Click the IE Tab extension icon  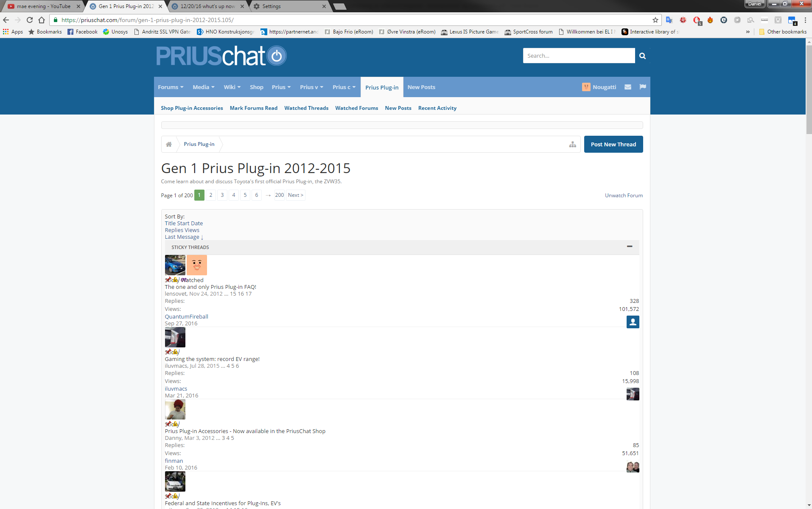724,20
